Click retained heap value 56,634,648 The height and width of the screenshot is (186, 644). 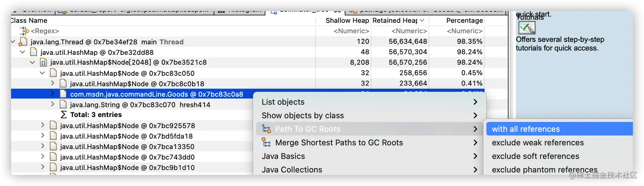tap(408, 42)
